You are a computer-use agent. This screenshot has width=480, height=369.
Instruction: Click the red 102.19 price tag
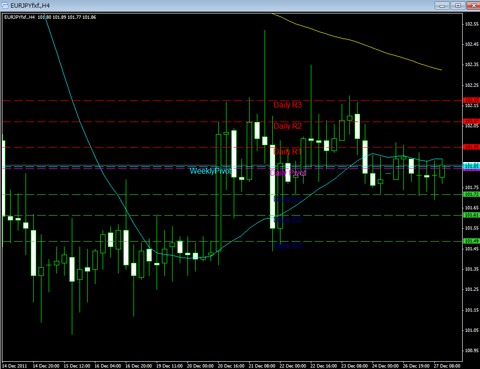pos(472,100)
